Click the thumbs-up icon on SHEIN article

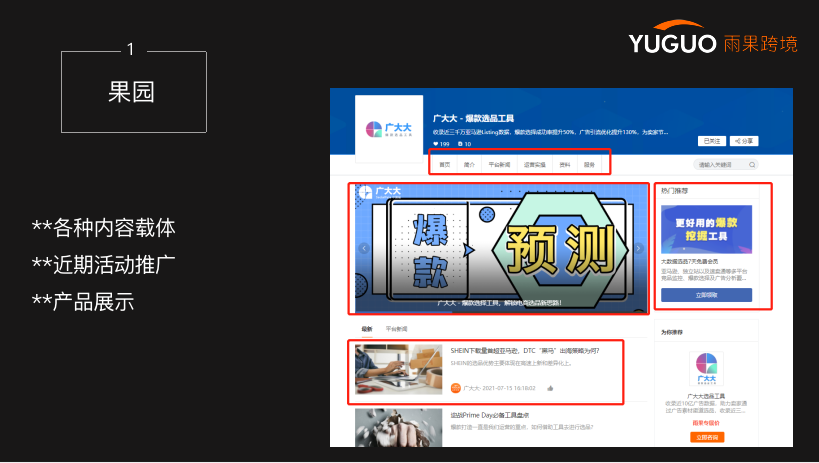coord(550,388)
